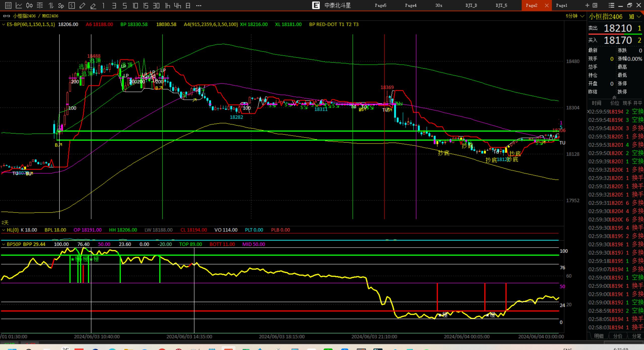This screenshot has width=644, height=350.
Task: Click the 2024/06/04 00:05:00 time axis label
Action: point(467,336)
